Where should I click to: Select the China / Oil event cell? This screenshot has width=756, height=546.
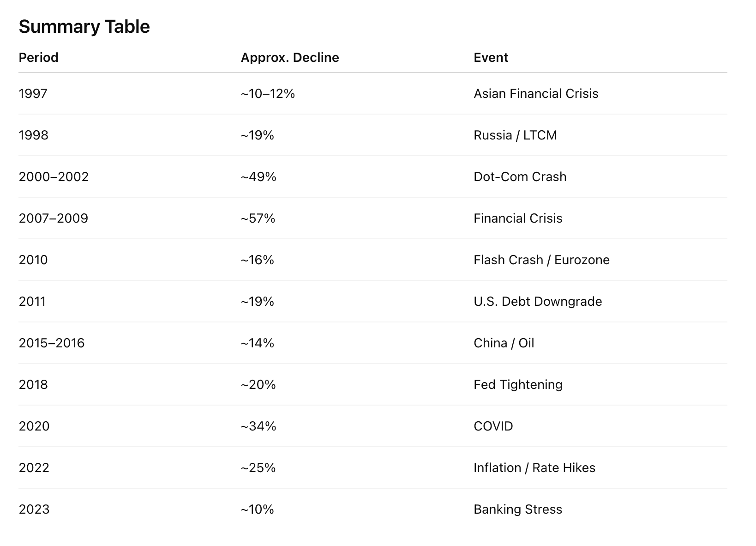click(x=504, y=343)
